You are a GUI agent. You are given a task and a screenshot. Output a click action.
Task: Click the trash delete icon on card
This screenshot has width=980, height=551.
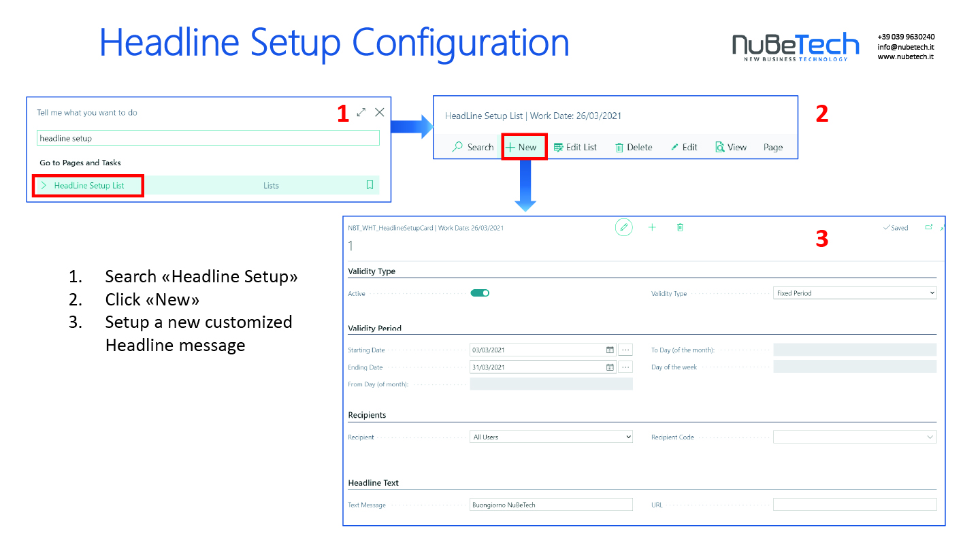click(x=680, y=227)
